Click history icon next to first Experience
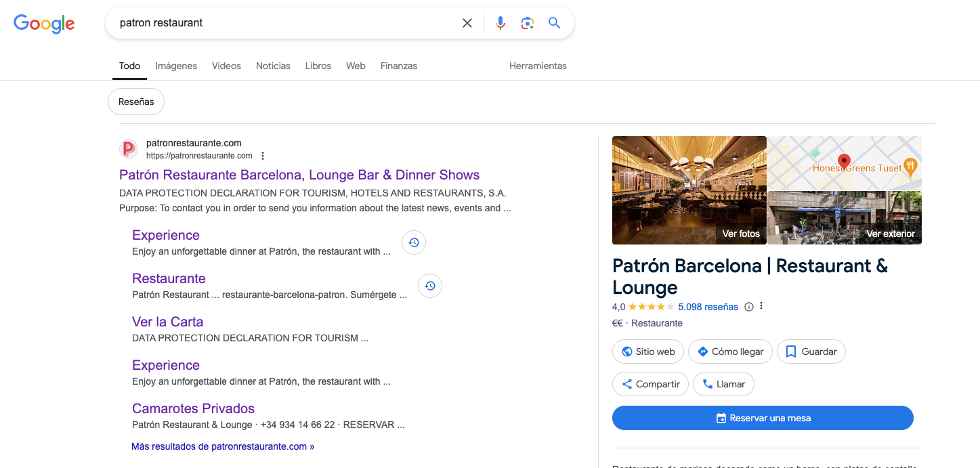The image size is (980, 468). click(x=414, y=242)
